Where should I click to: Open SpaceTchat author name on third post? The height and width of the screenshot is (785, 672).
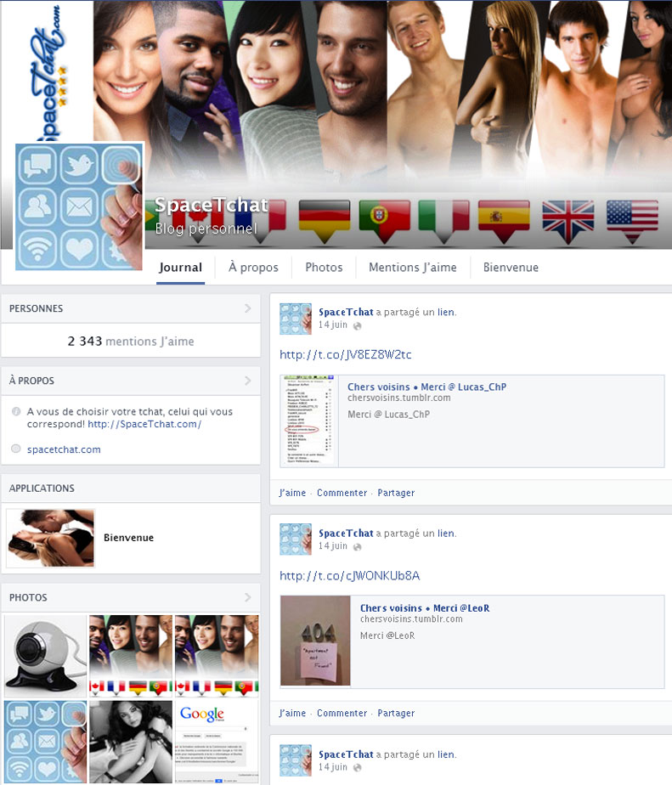coord(346,754)
